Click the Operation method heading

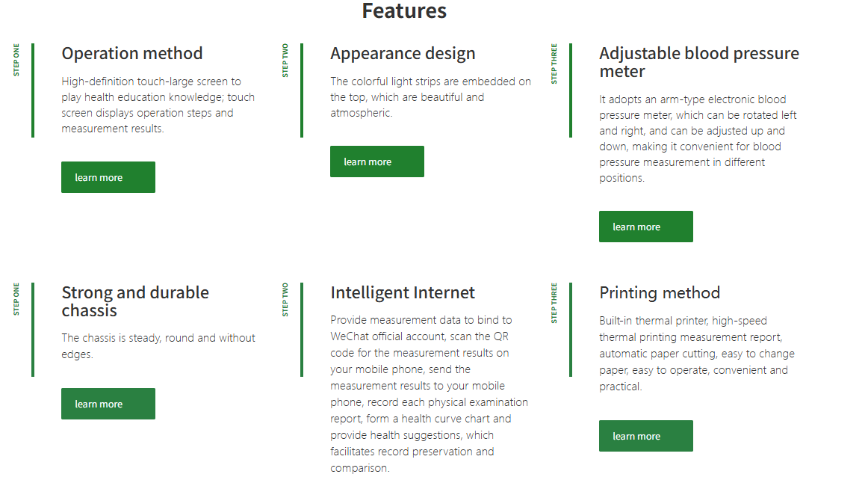point(132,54)
